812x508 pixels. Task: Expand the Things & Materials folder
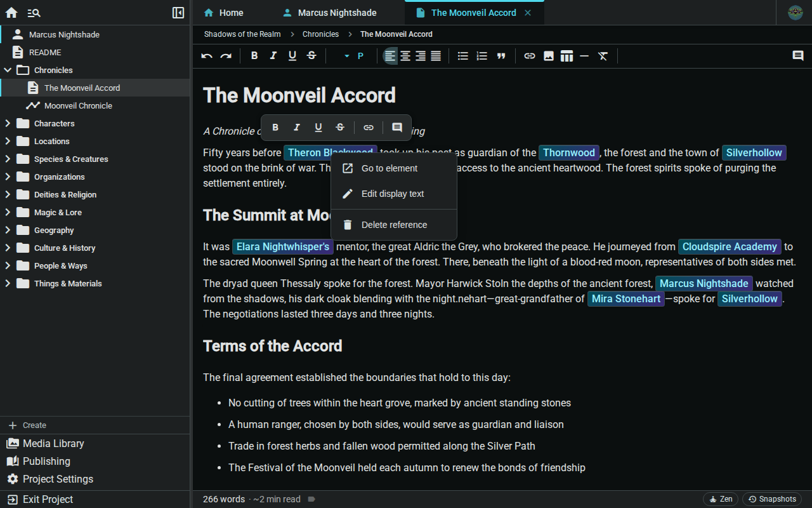pyautogui.click(x=8, y=283)
